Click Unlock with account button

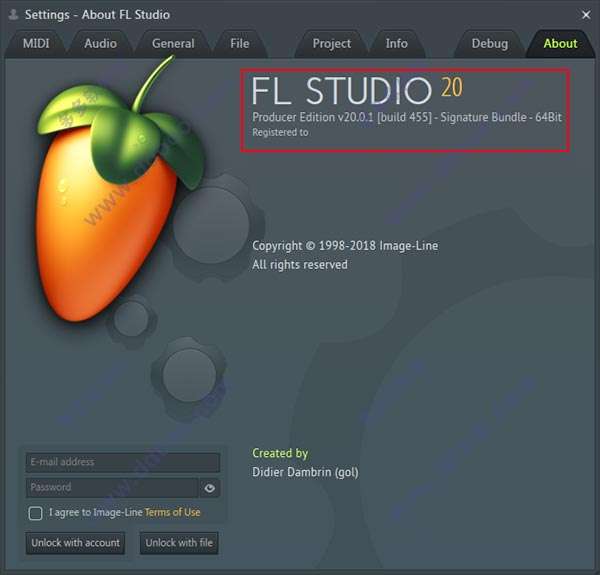tap(75, 543)
